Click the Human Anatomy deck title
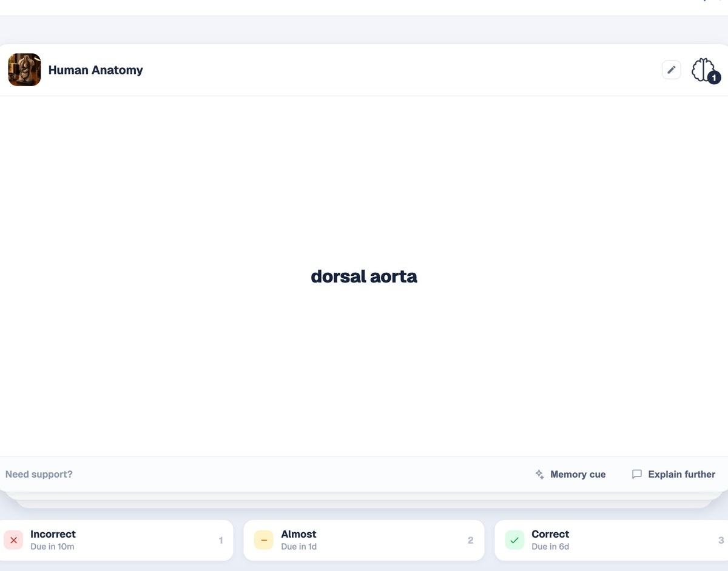 pos(96,70)
